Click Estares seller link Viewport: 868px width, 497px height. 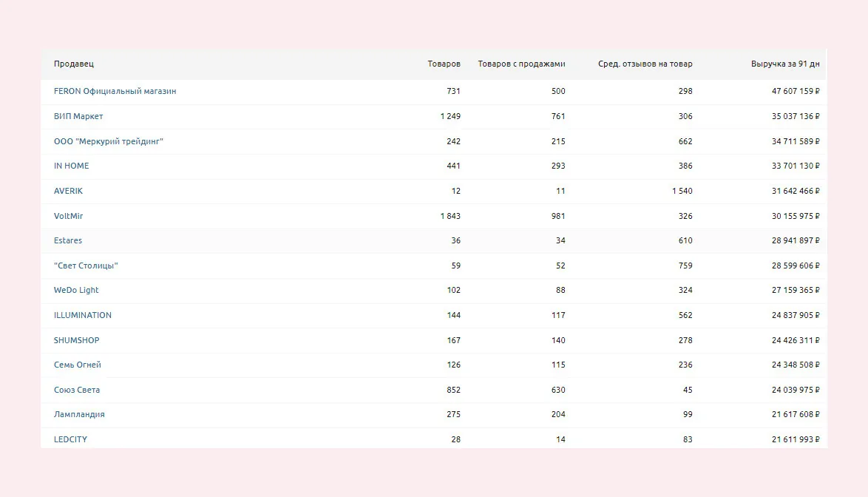(x=68, y=241)
